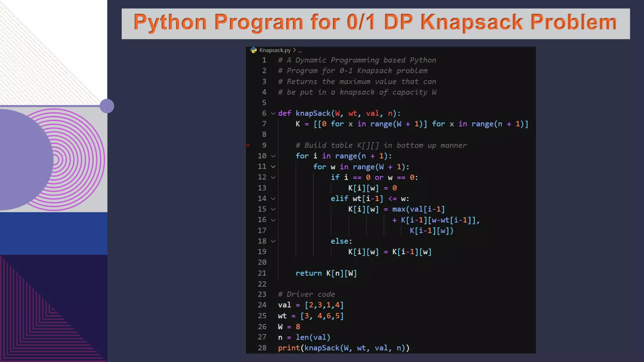Collapse the elif block chevron at line 14
This screenshot has width=644, height=362.
(273, 199)
